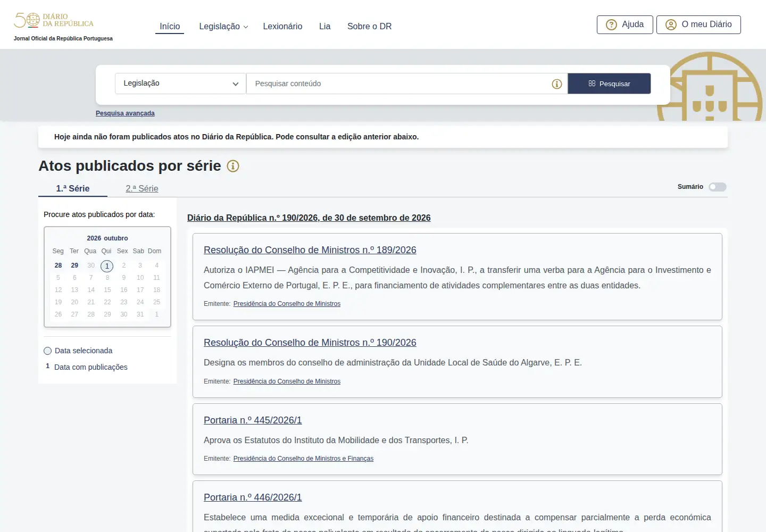Switch to the 1.ª Série tab

[73, 188]
